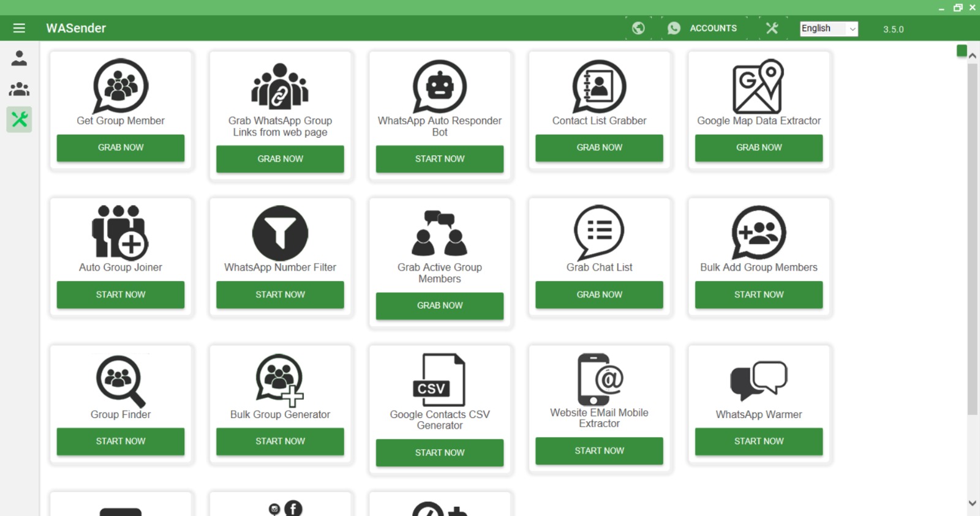Click the Contact List Grabber icon

coord(599,86)
